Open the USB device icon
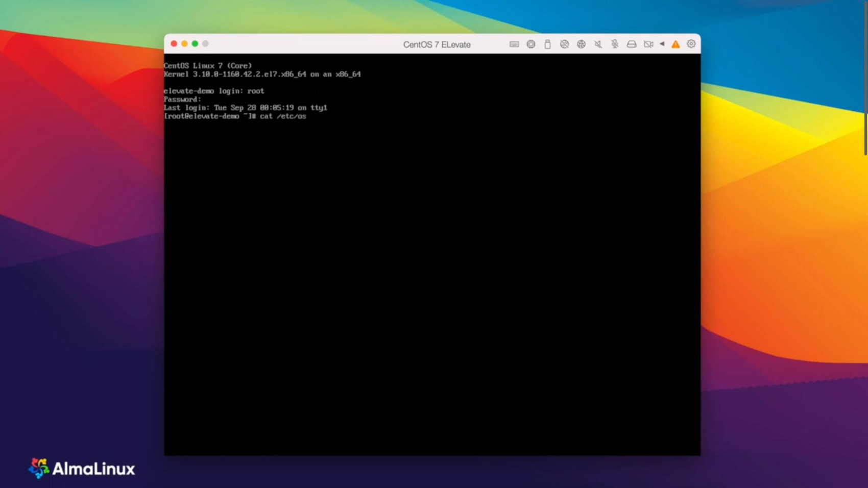868x488 pixels. click(x=547, y=44)
